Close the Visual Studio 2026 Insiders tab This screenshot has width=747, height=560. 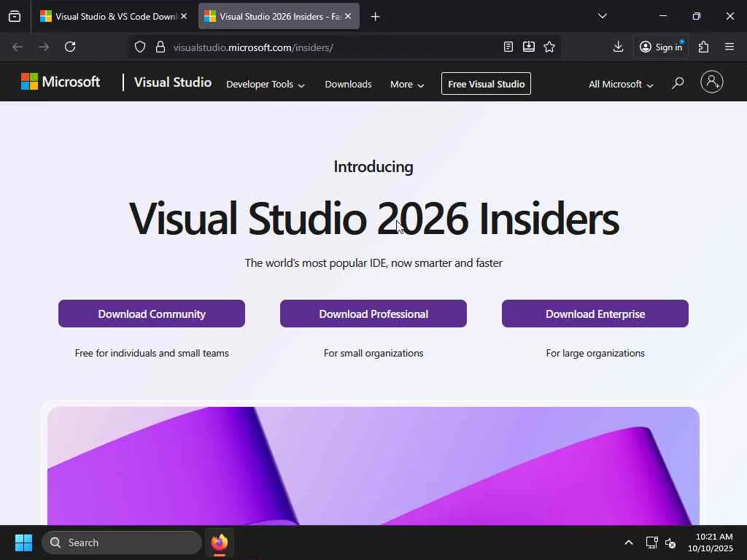pos(348,16)
